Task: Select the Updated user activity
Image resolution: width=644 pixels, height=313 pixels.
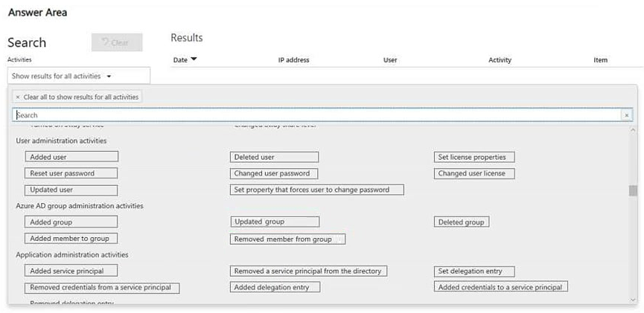Action: pos(71,190)
